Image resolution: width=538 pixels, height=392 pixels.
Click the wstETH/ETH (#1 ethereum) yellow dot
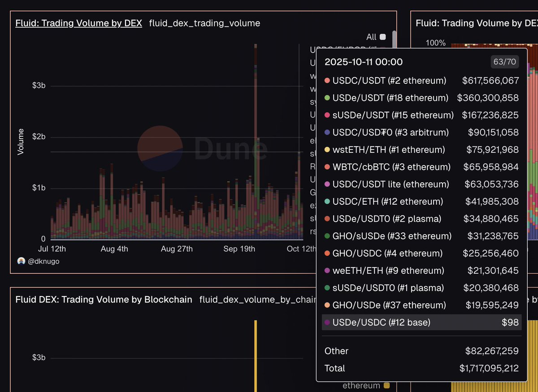pos(327,150)
